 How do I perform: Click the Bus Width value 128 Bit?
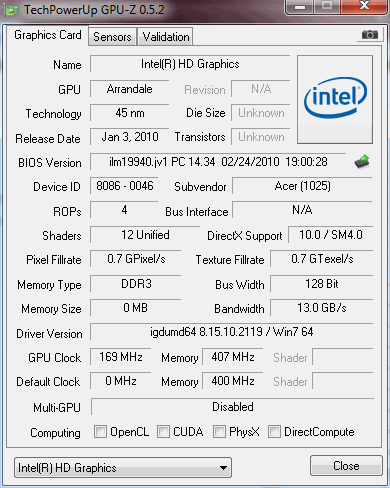322,284
